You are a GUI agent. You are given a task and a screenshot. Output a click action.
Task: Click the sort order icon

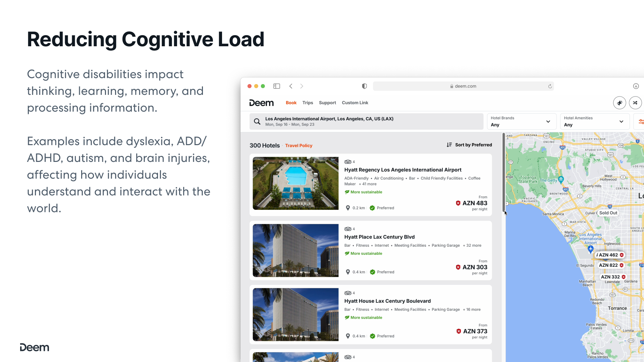pos(449,145)
